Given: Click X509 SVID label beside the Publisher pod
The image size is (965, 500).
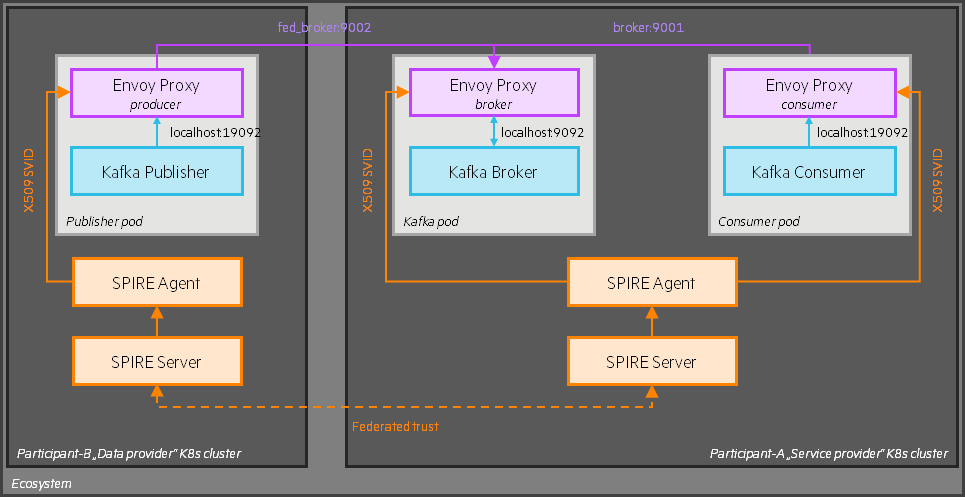Looking at the screenshot, I should [x=28, y=180].
